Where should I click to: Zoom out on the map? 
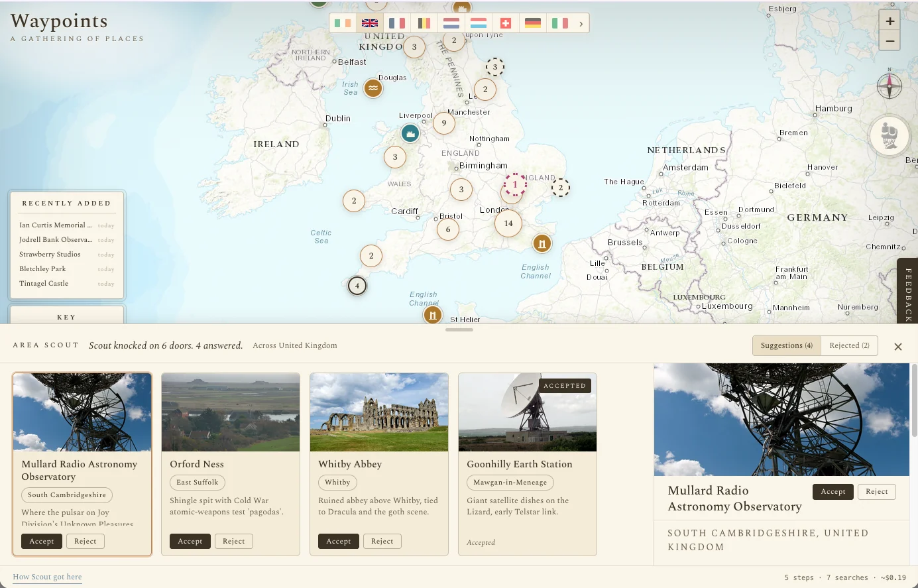point(890,41)
